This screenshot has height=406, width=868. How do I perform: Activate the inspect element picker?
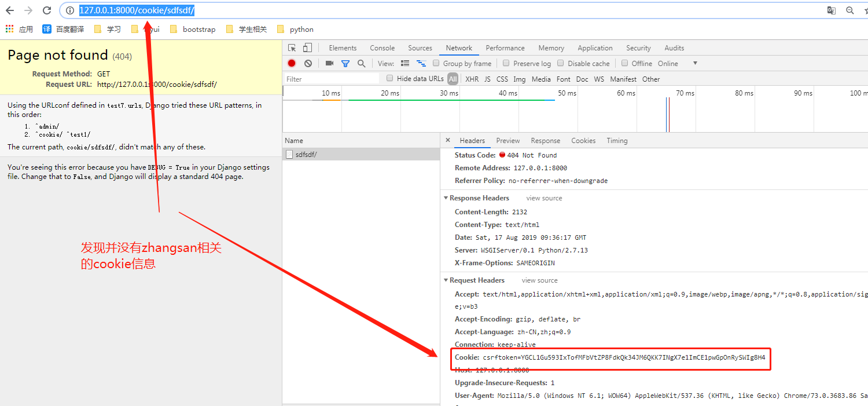292,48
